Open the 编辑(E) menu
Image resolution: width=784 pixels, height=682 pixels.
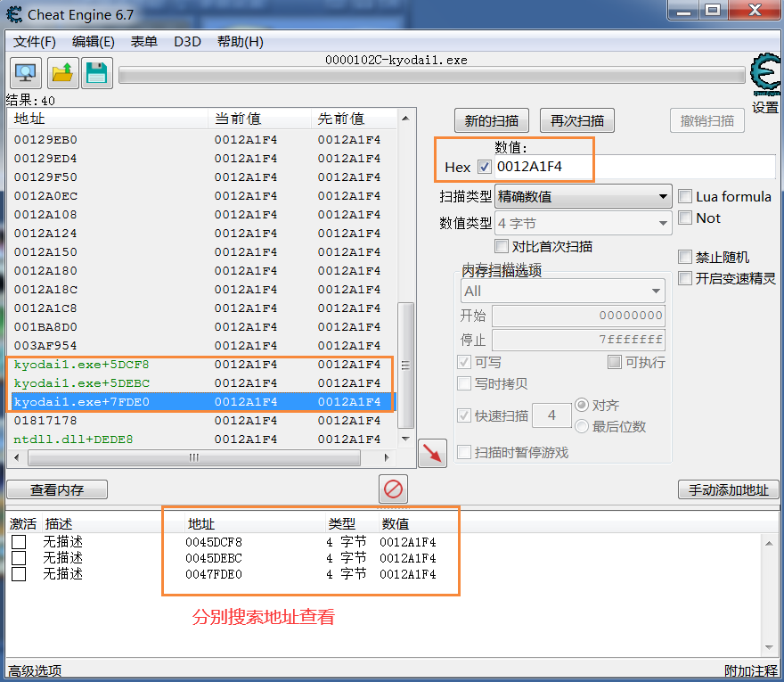[94, 42]
